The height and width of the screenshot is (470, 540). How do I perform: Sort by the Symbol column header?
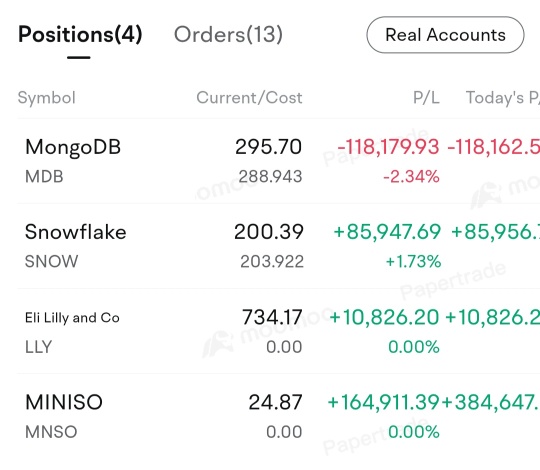(46, 98)
